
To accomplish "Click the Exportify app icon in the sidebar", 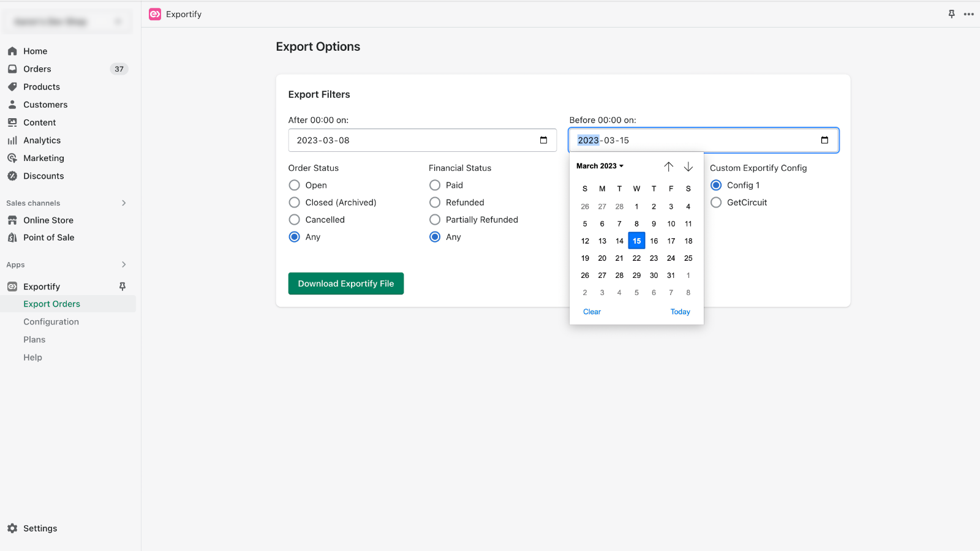I will pyautogui.click(x=12, y=286).
